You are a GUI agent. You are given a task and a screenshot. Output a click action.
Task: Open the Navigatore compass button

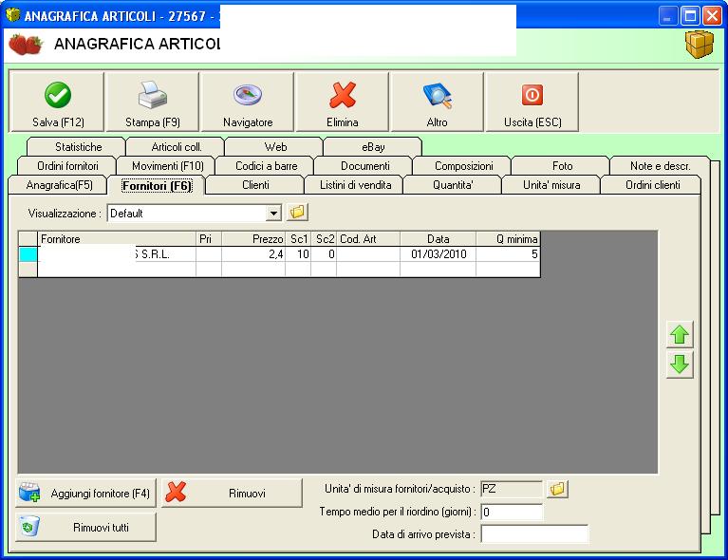tap(248, 103)
